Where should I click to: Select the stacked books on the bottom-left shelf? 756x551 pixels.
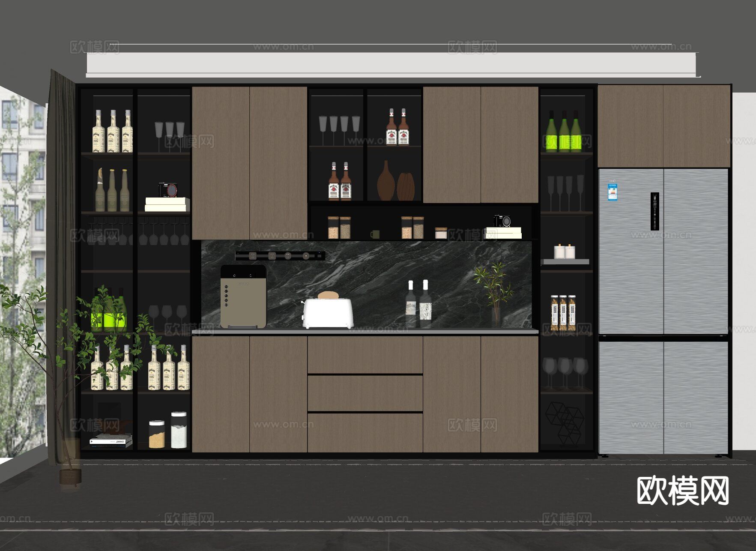coord(111,441)
